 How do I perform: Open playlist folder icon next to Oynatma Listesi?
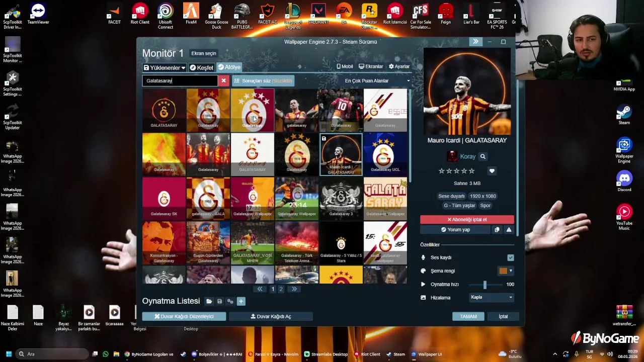pos(209,301)
